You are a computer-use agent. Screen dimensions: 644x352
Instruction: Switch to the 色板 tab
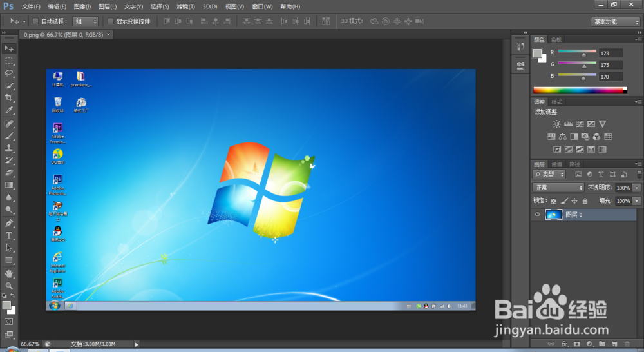click(556, 39)
